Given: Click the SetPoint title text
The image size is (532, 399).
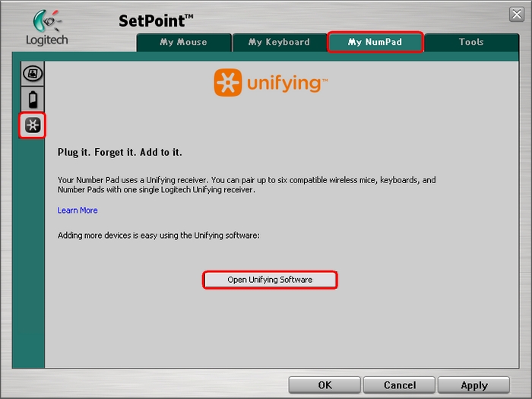Looking at the screenshot, I should pos(156,21).
